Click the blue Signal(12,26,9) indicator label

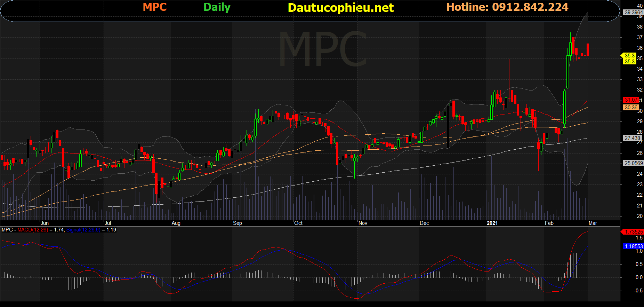(83, 230)
